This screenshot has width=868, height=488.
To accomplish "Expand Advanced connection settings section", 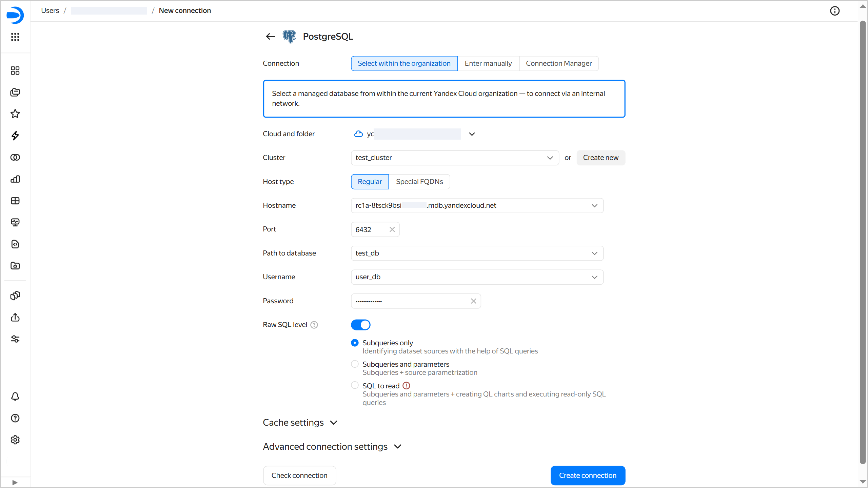I will 332,447.
